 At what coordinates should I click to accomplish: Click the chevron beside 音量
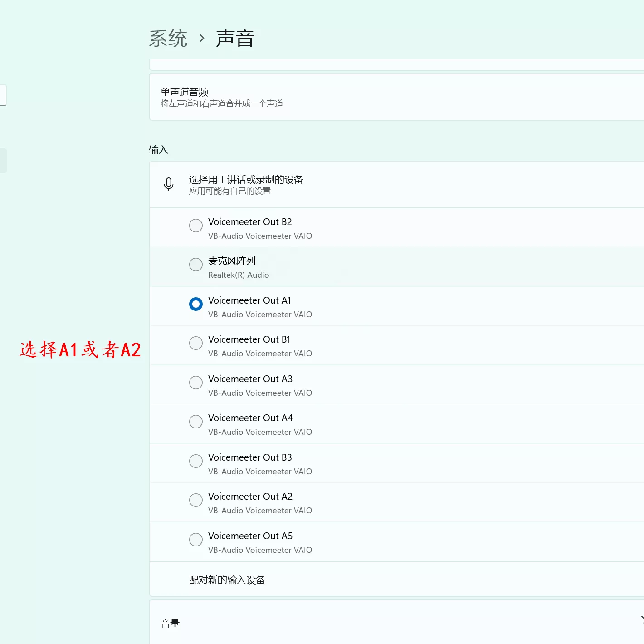[x=641, y=620]
